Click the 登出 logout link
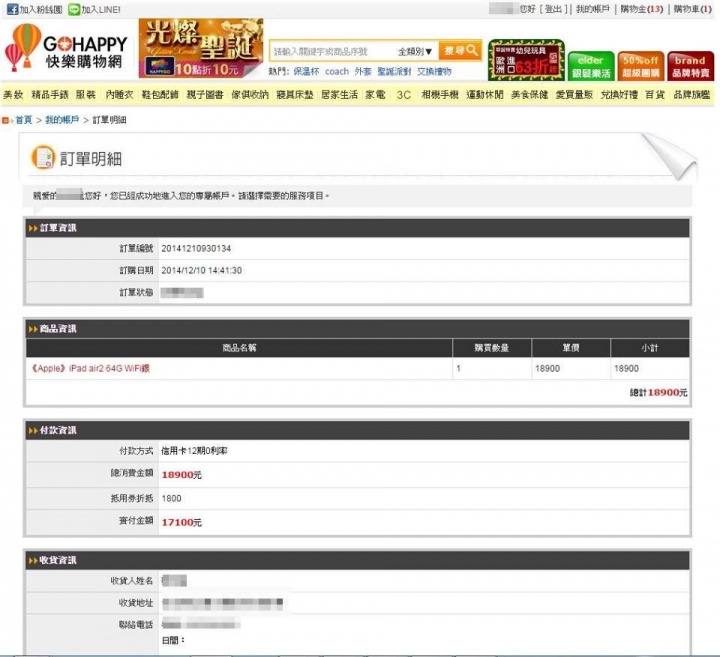This screenshot has width=720, height=657. tap(553, 9)
